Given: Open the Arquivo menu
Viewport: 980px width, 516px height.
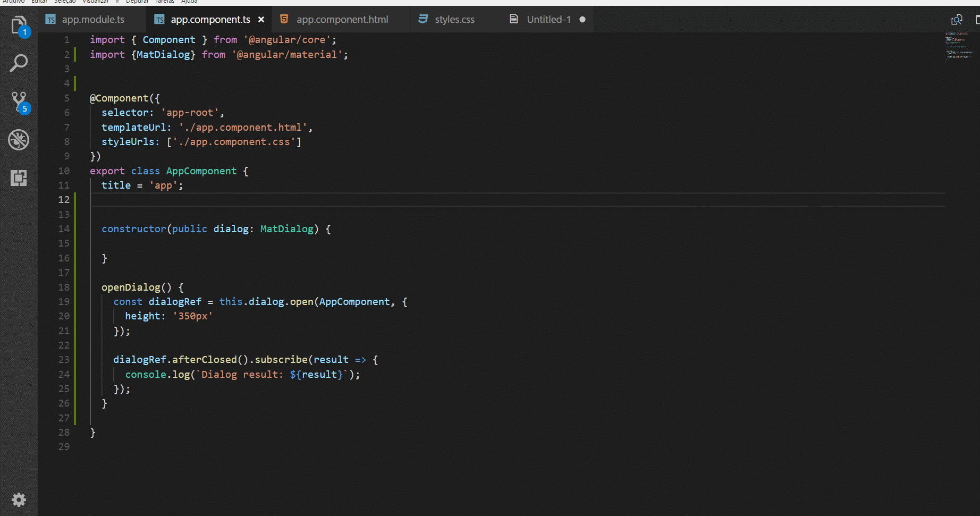Looking at the screenshot, I should 14,2.
